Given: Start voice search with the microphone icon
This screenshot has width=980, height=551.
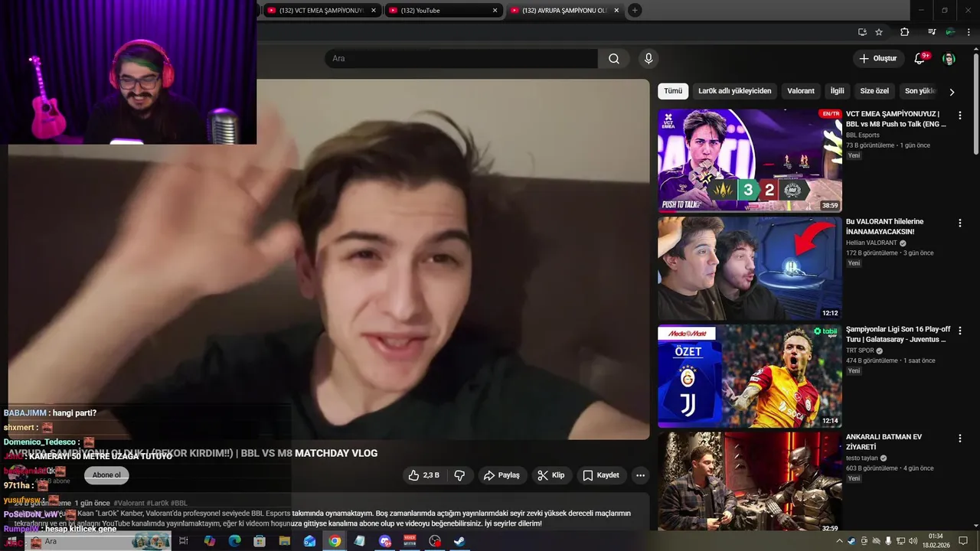Looking at the screenshot, I should click(x=648, y=59).
